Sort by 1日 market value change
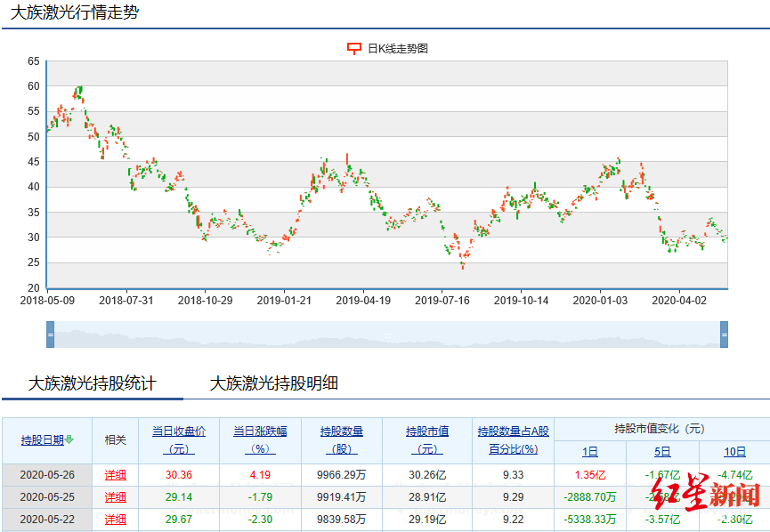The image size is (770, 532). tap(590, 452)
